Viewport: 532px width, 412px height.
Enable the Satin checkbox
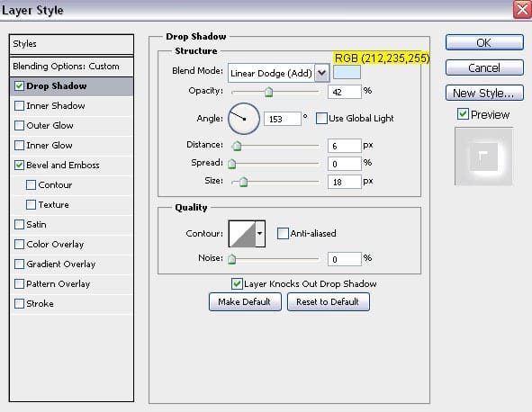(19, 225)
